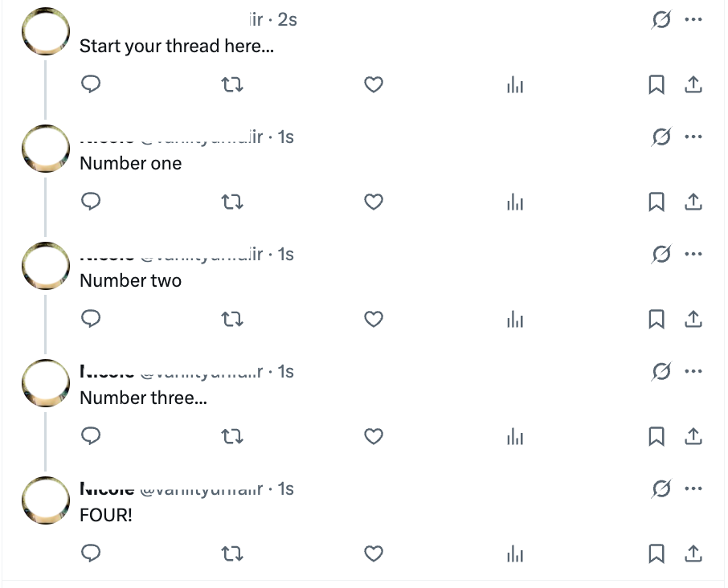The image size is (728, 588).
Task: Bookmark the "Number one" post
Action: click(x=656, y=202)
